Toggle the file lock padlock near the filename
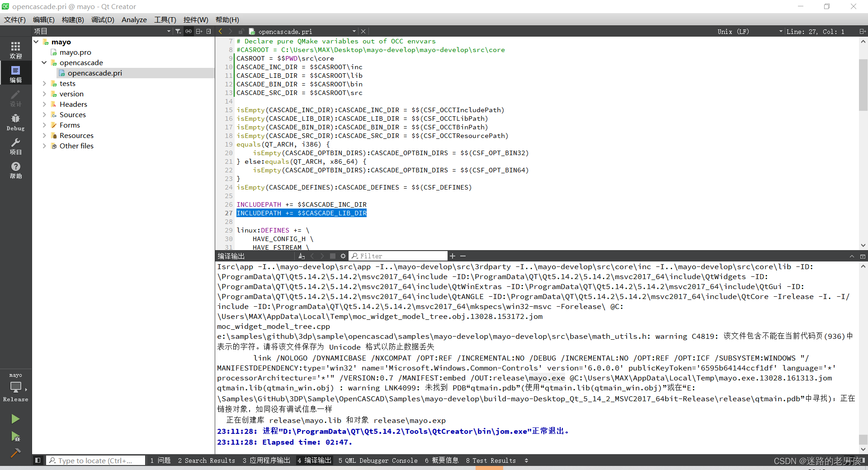Image resolution: width=868 pixels, height=470 pixels. [241, 31]
